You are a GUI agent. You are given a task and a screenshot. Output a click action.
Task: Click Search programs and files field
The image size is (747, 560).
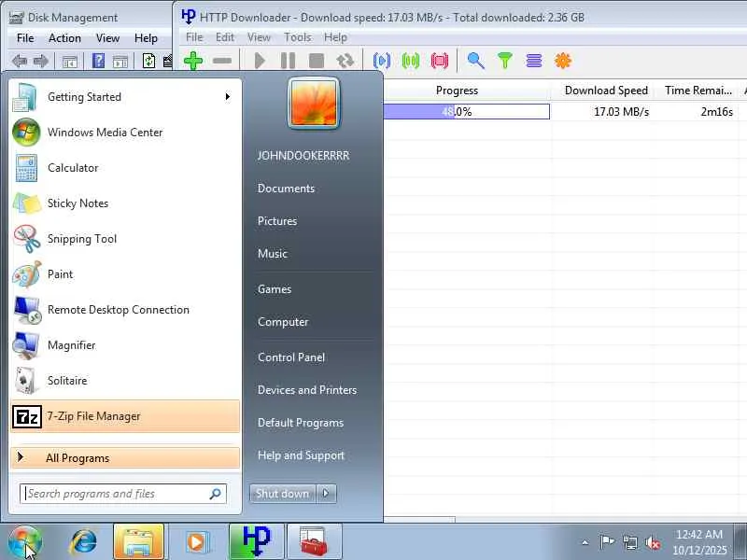click(x=123, y=494)
